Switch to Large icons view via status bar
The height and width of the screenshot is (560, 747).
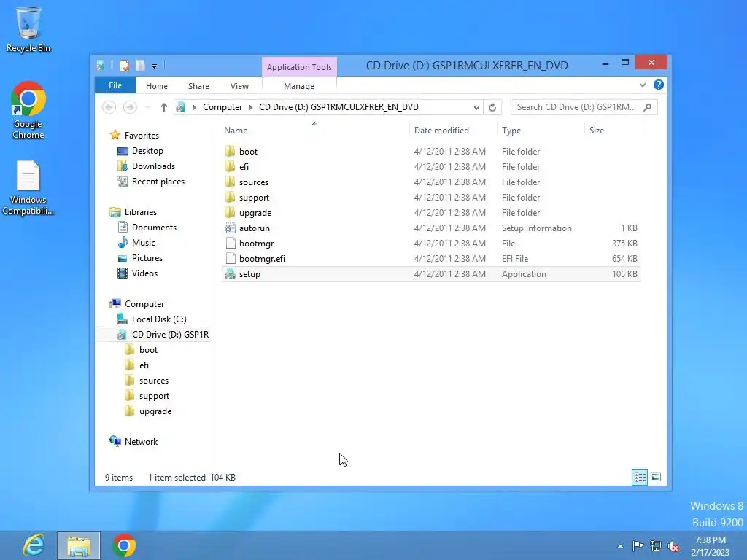(x=656, y=477)
